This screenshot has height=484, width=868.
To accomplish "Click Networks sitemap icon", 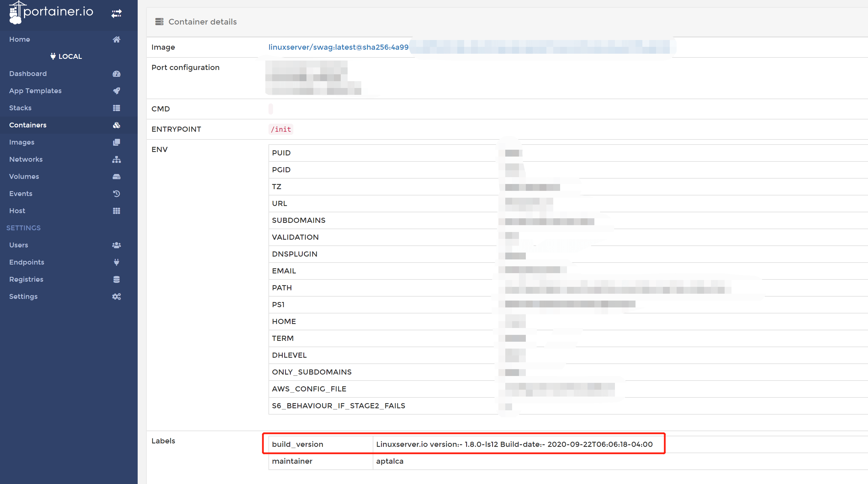I will click(x=116, y=159).
